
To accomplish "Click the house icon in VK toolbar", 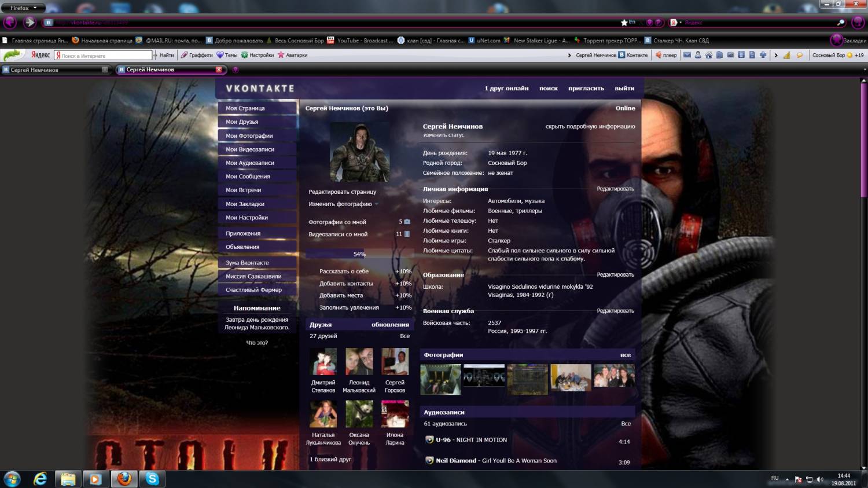I will click(708, 55).
